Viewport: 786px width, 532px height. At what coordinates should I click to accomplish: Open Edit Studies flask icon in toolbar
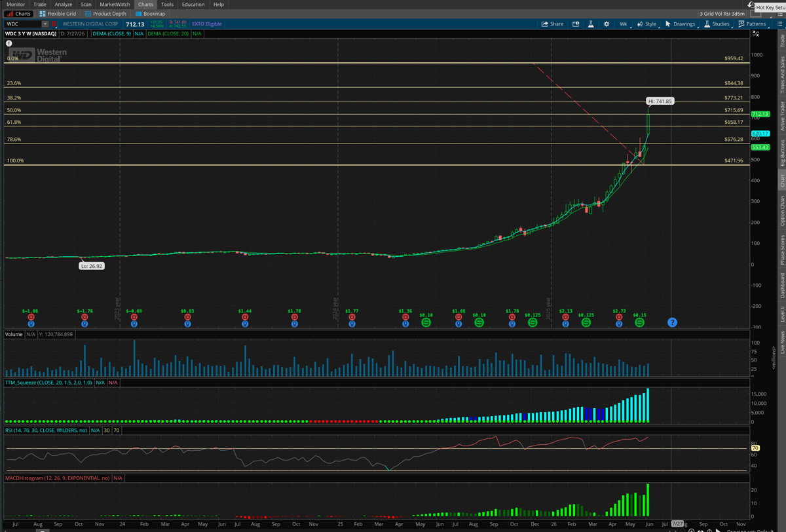[591, 24]
